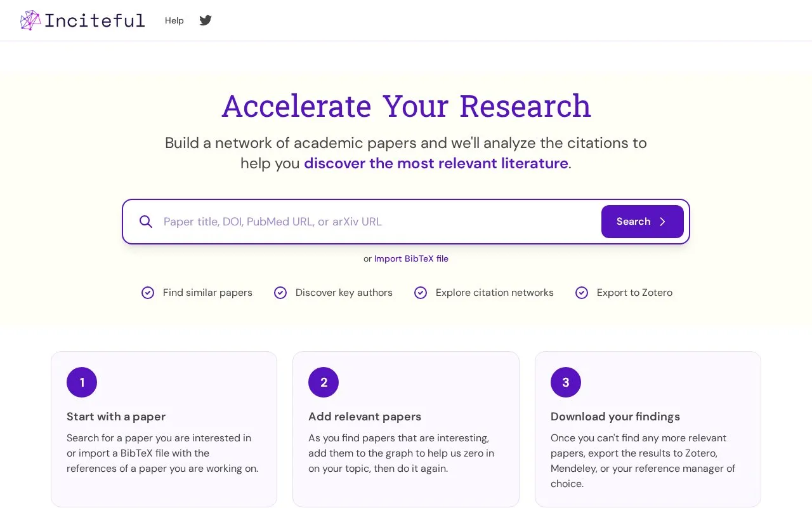This screenshot has width=812, height=508.
Task: Open the Import BibTeX file link
Action: pos(411,258)
